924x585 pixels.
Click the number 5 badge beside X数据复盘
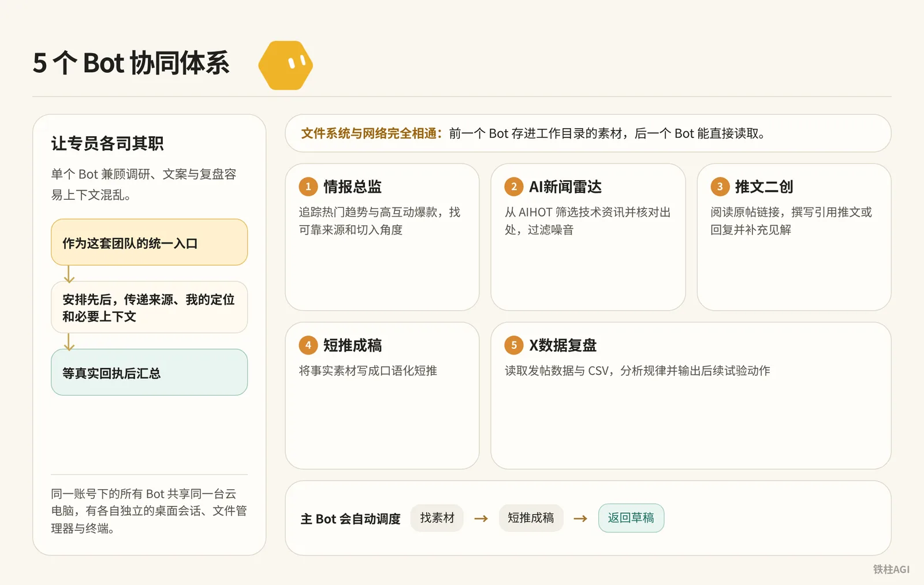[514, 345]
